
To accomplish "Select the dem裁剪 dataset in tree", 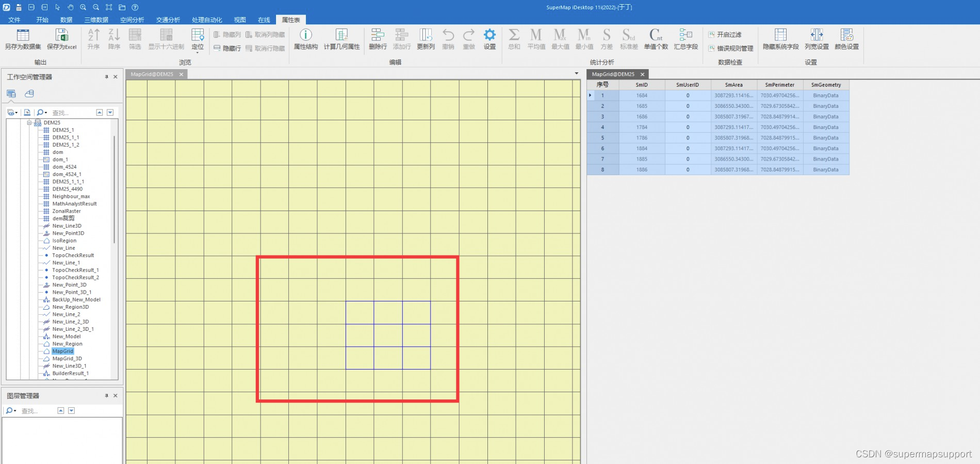I will pyautogui.click(x=63, y=218).
